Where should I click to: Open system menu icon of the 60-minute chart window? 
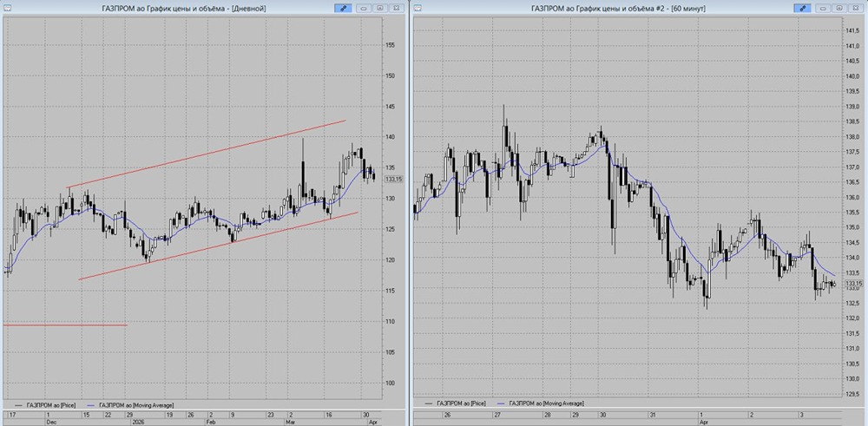(x=418, y=9)
